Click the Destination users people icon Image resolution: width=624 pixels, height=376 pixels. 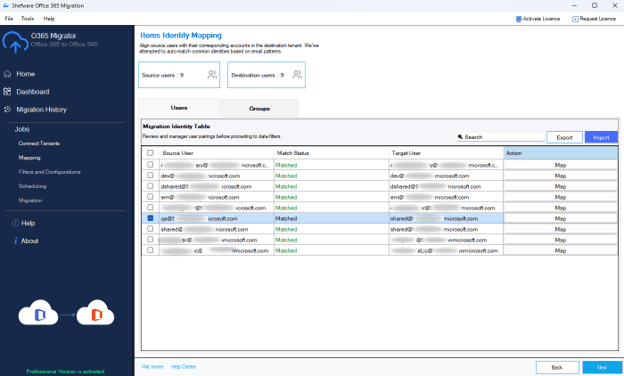[297, 74]
